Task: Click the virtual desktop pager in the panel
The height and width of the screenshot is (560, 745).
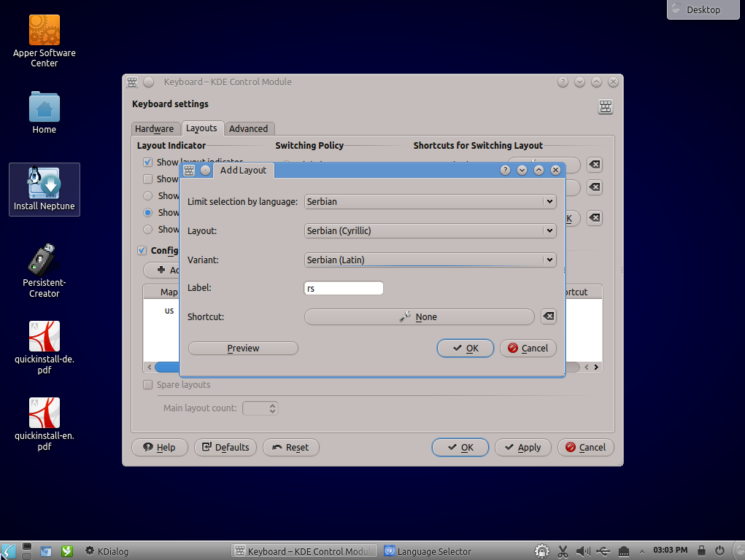Action: [27, 551]
